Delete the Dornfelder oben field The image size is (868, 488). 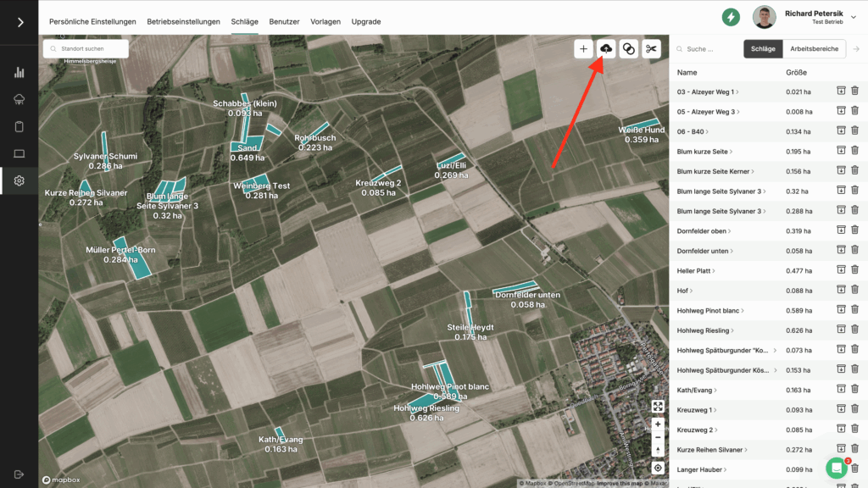[854, 230]
